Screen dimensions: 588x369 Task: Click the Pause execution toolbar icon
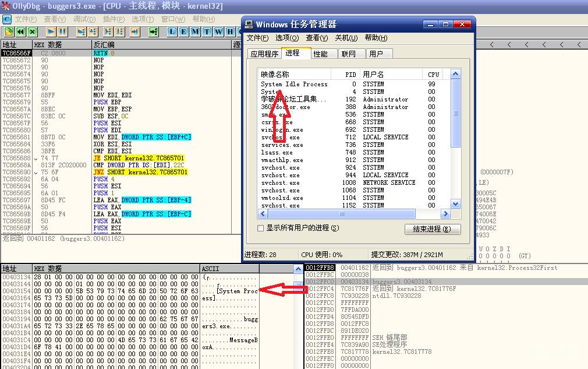[x=63, y=32]
